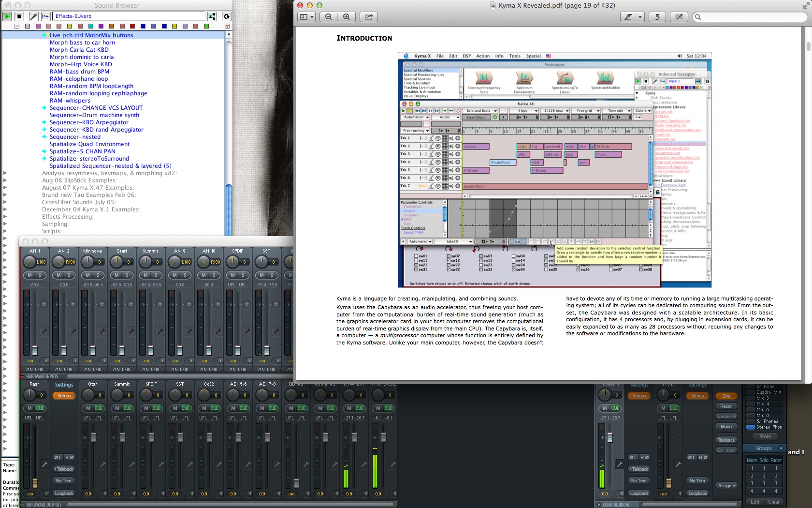Viewport: 812px width, 508px height.
Task: Click the circular refresh icon in Sound Browser
Action: pos(226,16)
